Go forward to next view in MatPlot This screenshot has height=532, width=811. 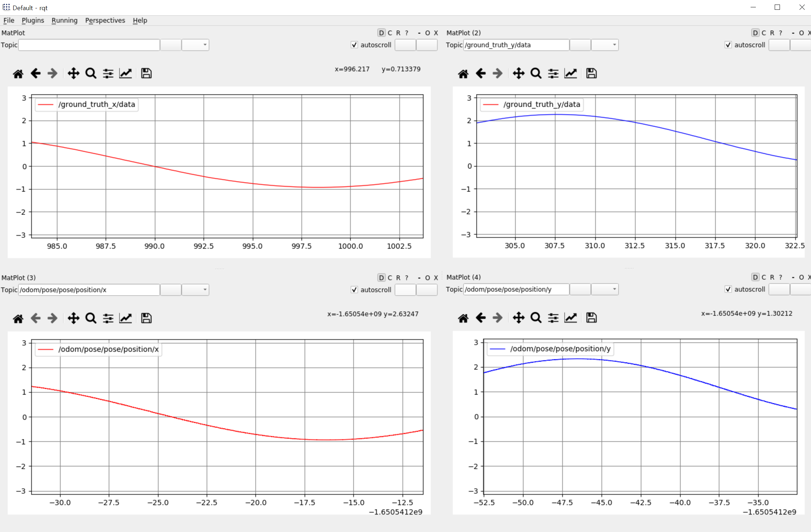(52, 73)
